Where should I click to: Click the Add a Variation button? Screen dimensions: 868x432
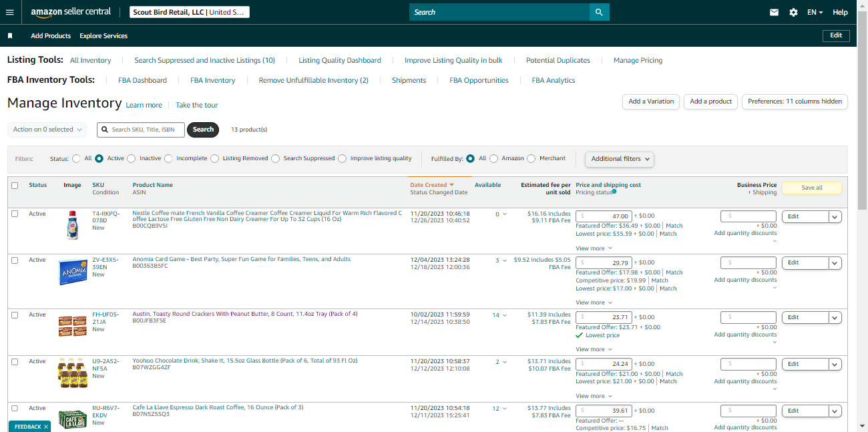[652, 101]
